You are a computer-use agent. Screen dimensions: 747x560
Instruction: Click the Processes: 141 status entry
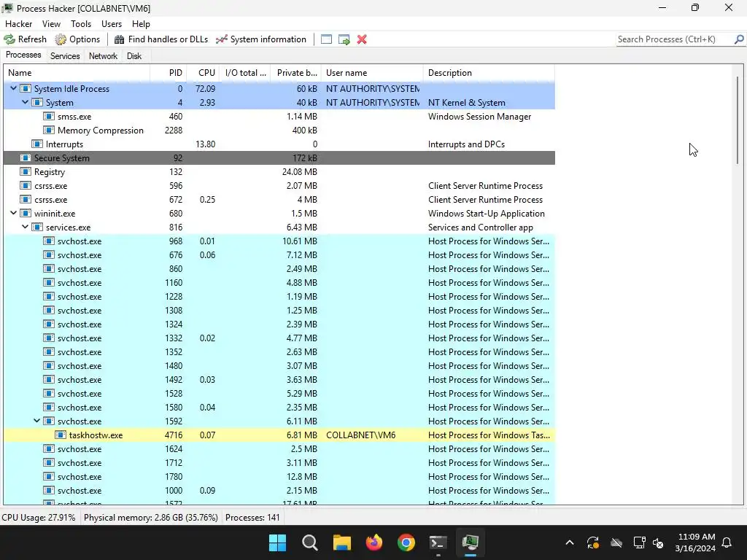252,517
